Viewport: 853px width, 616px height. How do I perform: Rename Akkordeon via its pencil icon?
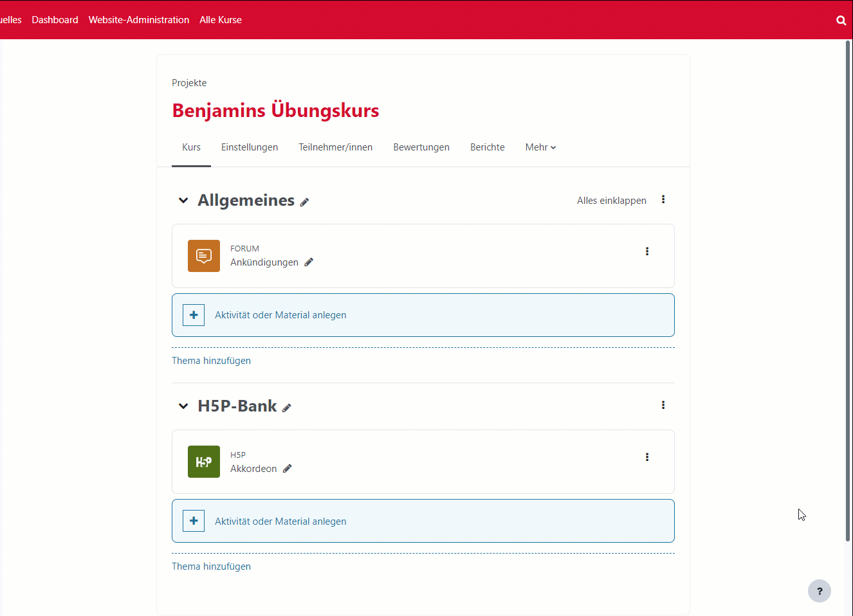(x=288, y=469)
